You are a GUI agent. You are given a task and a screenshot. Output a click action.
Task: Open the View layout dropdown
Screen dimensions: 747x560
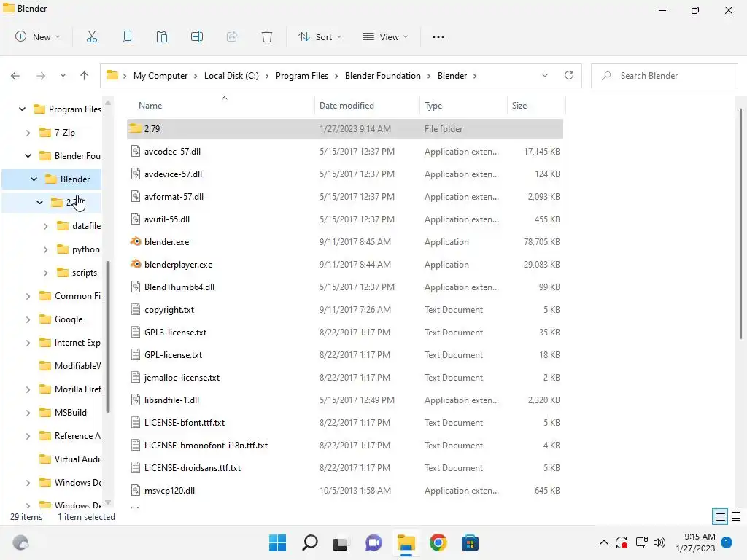pos(385,36)
